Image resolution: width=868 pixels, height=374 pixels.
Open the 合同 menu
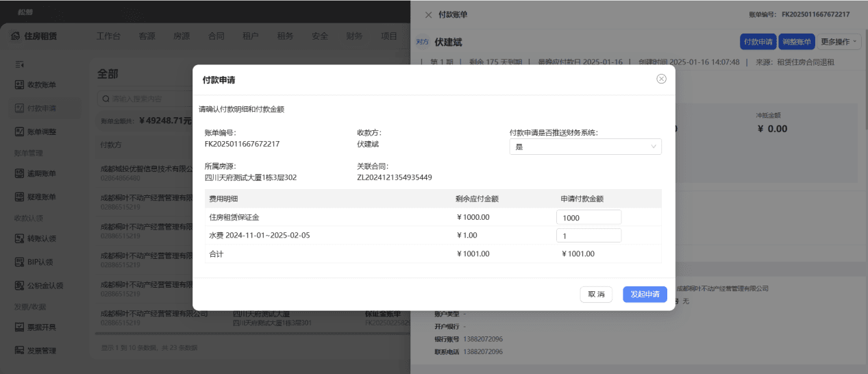[216, 36]
